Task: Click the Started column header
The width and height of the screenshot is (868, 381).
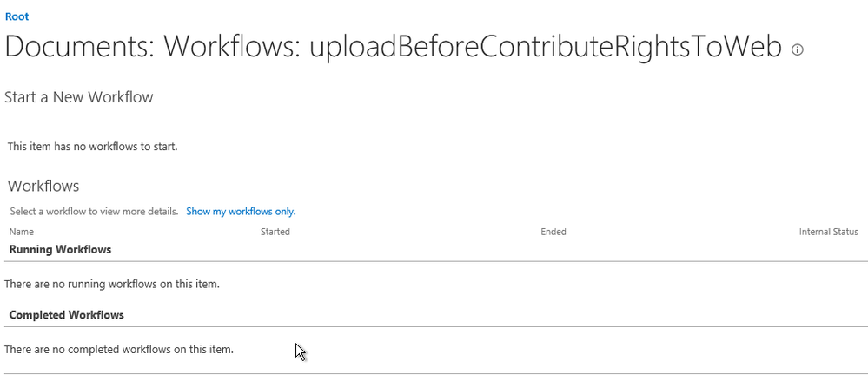Action: (x=275, y=232)
